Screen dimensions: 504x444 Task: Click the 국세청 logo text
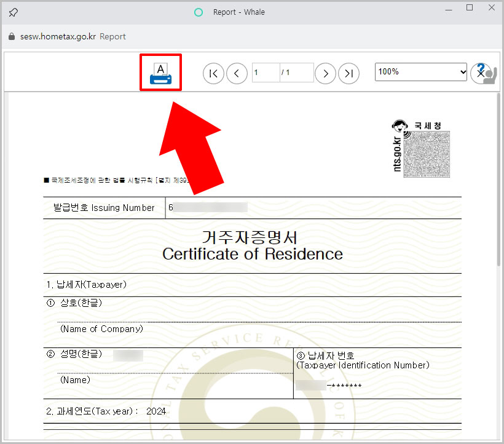(x=428, y=125)
